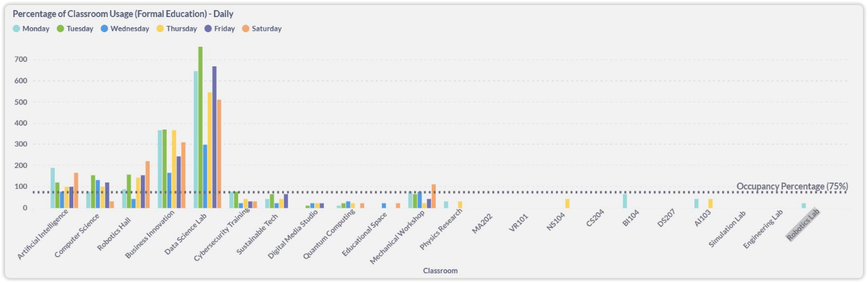
Task: Hide Thursday series via legend
Action: click(x=176, y=28)
